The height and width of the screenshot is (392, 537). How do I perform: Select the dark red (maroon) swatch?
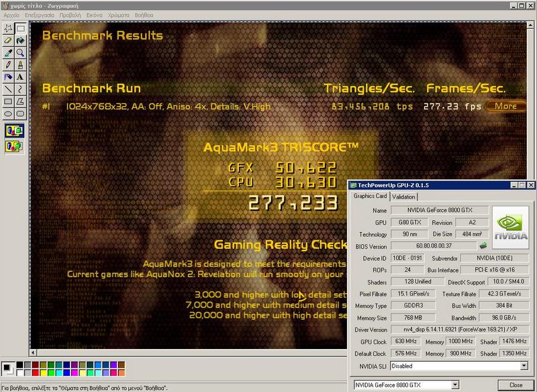point(36,364)
